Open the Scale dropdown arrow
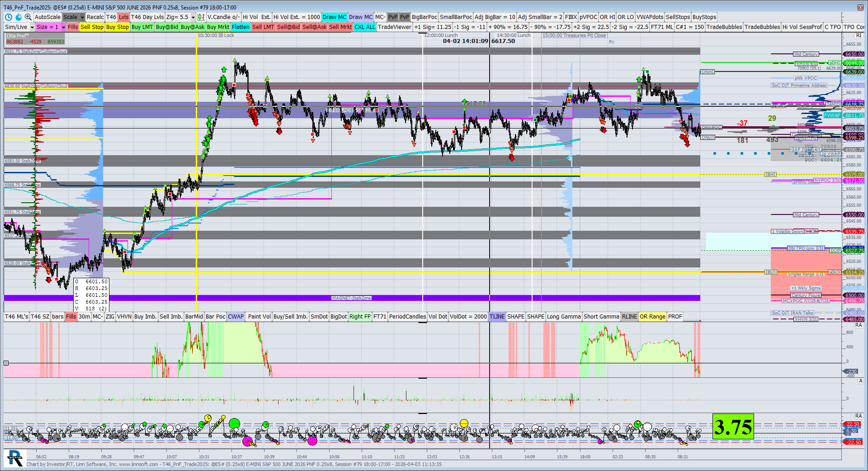This screenshot has width=868, height=471. [x=82, y=17]
